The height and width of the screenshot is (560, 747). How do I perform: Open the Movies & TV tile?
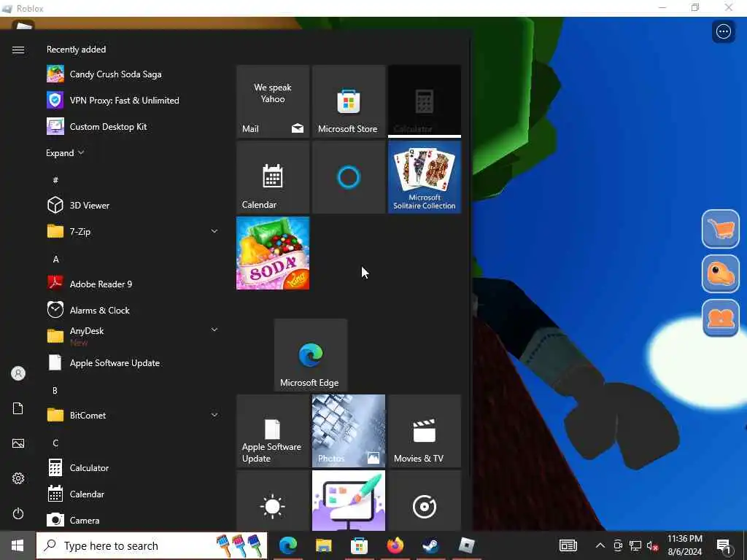tap(425, 431)
